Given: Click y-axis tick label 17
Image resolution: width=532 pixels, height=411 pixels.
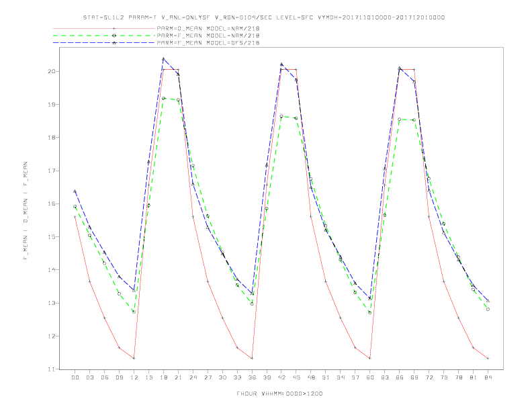Looking at the screenshot, I should tap(52, 171).
